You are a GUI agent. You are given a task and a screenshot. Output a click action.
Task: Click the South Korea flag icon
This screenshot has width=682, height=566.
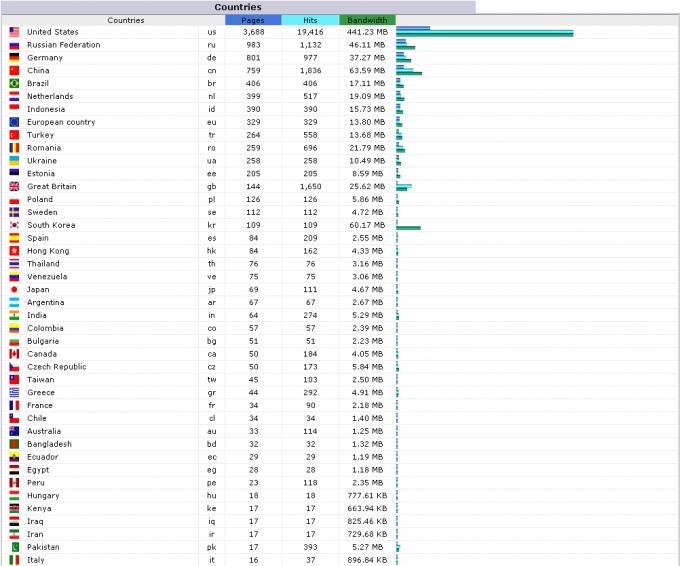[x=14, y=225]
